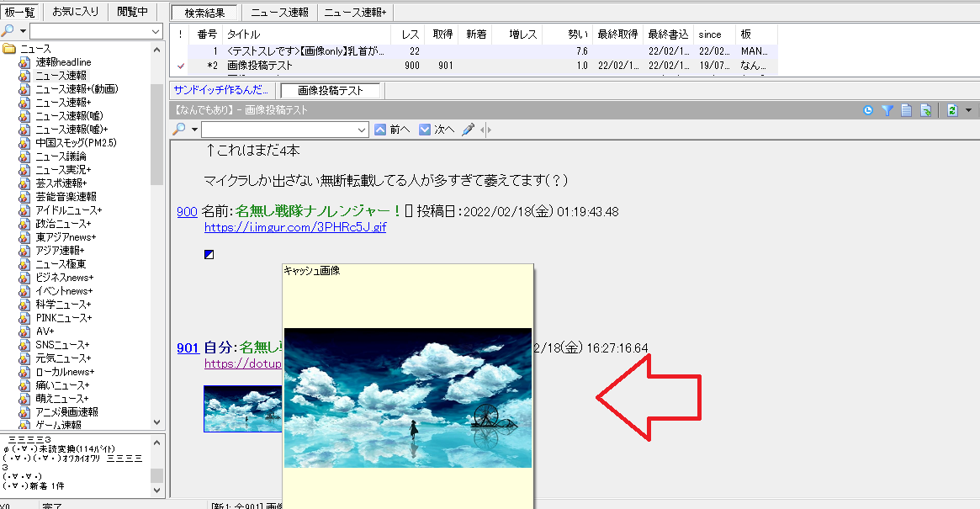
Task: Sort thread list by since column
Action: pyautogui.click(x=714, y=34)
